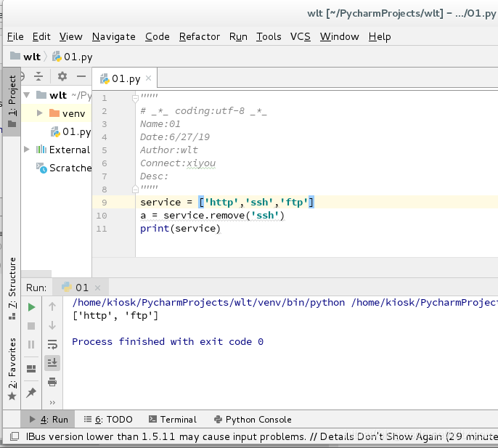Pin the 01 Run tab
Viewport: 498px width, 448px height.
pyautogui.click(x=31, y=392)
